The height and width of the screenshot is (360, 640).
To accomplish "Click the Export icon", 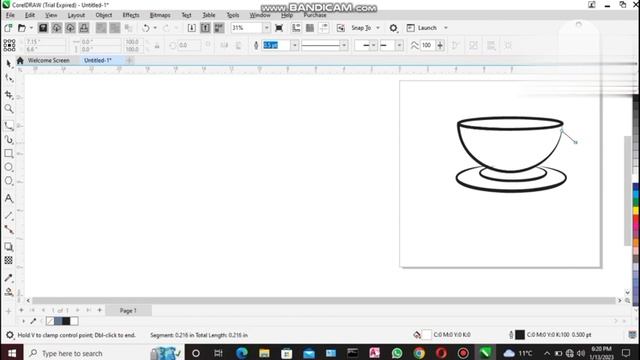I will click(205, 28).
